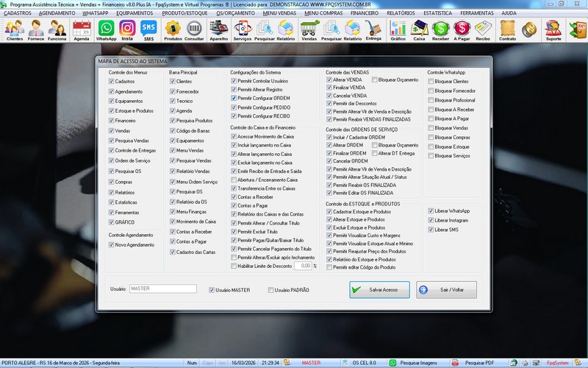This screenshot has width=588, height=368.
Task: Open the Produtos toolbar icon
Action: (173, 29)
